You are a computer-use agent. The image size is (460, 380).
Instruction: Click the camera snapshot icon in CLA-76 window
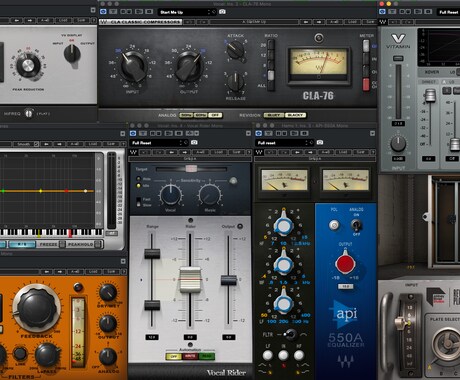click(x=222, y=12)
